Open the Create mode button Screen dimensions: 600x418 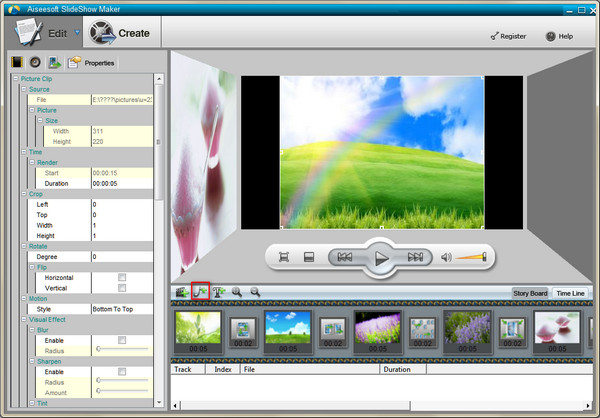(120, 33)
